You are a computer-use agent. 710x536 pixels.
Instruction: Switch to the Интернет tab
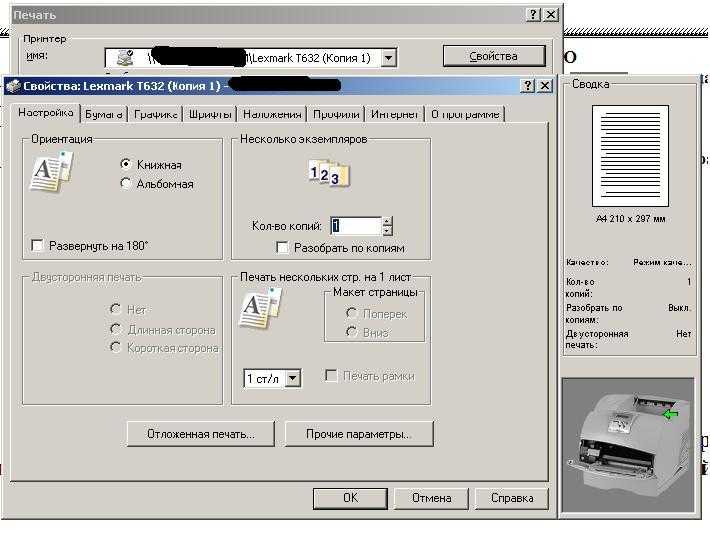394,114
